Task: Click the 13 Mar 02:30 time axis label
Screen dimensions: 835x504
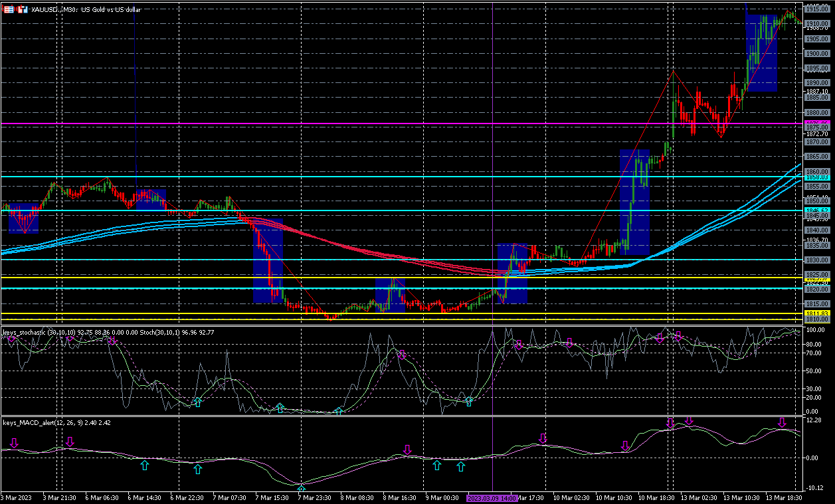Action: 699,497
